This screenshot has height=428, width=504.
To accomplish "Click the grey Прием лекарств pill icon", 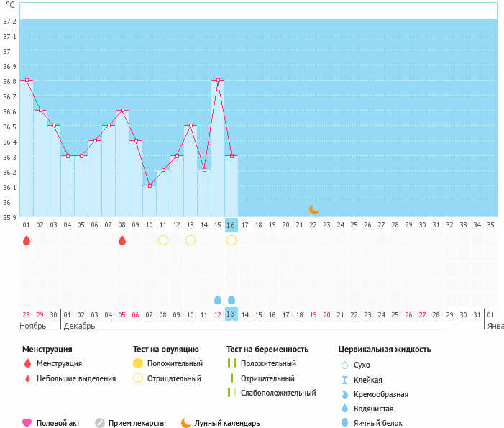I will pyautogui.click(x=100, y=423).
